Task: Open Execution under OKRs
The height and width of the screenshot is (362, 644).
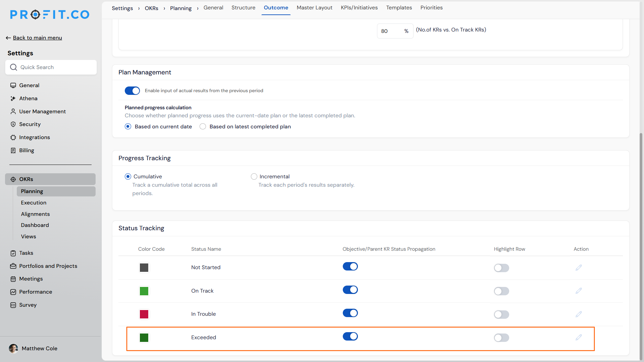Action: [x=34, y=203]
